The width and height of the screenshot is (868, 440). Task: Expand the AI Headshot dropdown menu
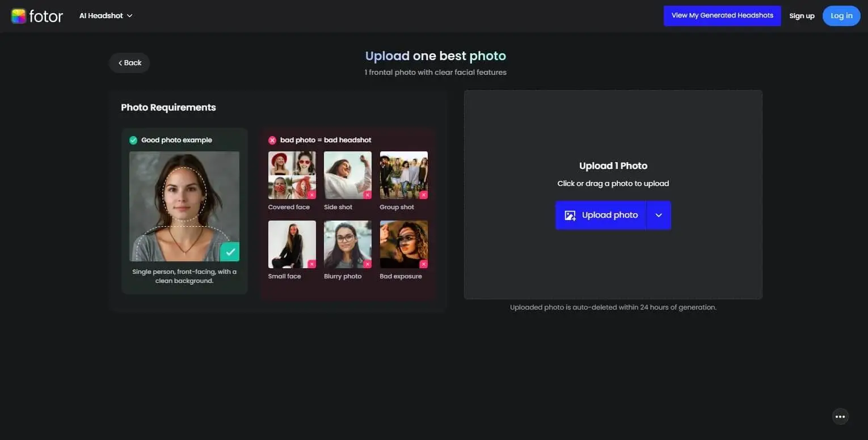[106, 16]
